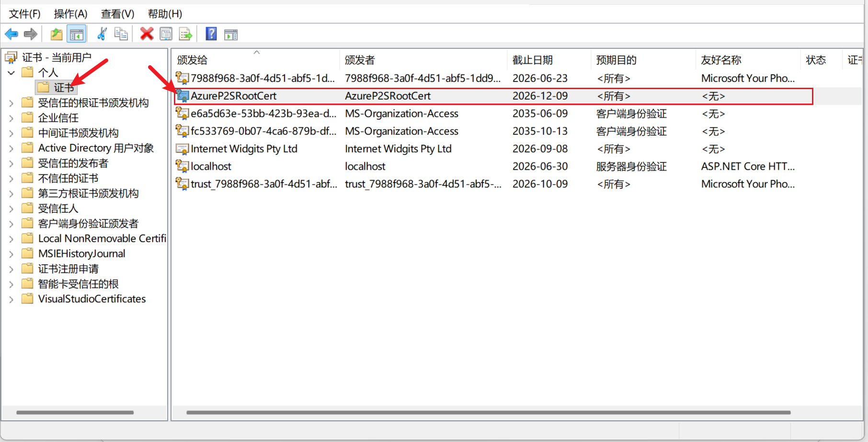Click the Export List toolbar icon
868x442 pixels.
click(x=185, y=34)
